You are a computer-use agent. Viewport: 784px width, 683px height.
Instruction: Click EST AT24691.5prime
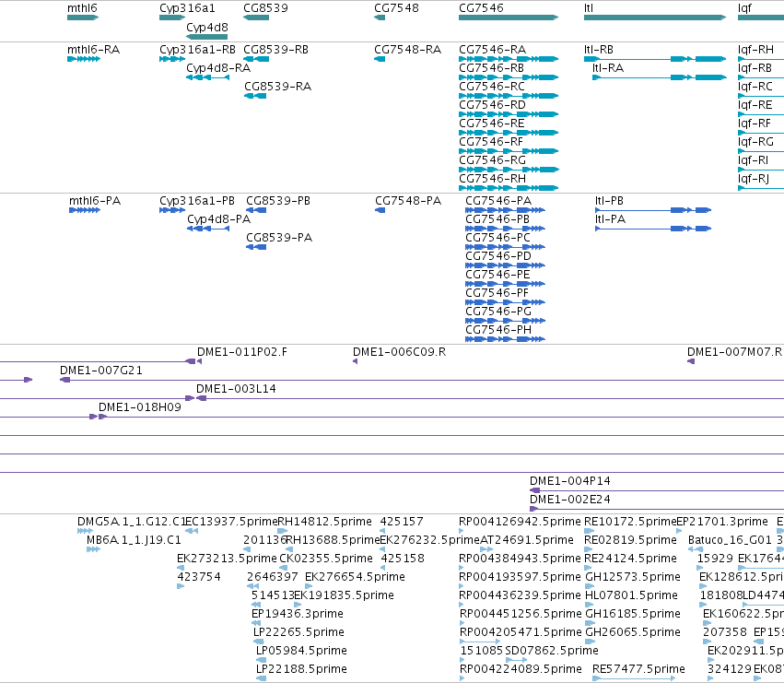(526, 540)
